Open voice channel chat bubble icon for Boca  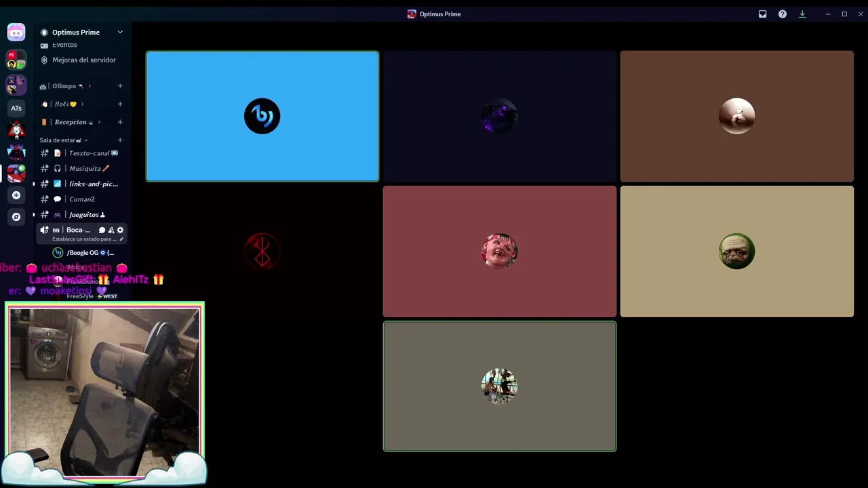[x=102, y=230]
